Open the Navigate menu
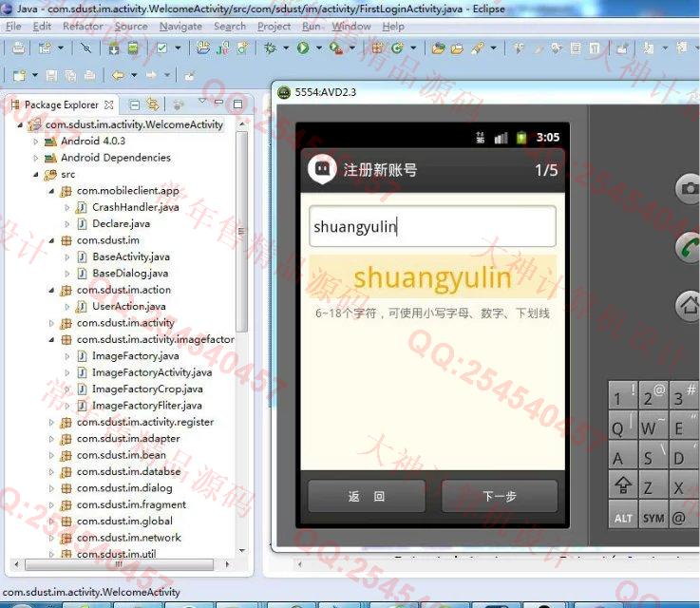The height and width of the screenshot is (608, 700). 180,27
